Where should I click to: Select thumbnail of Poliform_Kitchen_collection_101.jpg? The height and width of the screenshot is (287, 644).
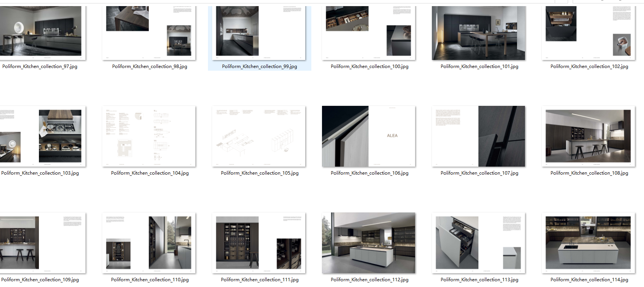[478, 33]
